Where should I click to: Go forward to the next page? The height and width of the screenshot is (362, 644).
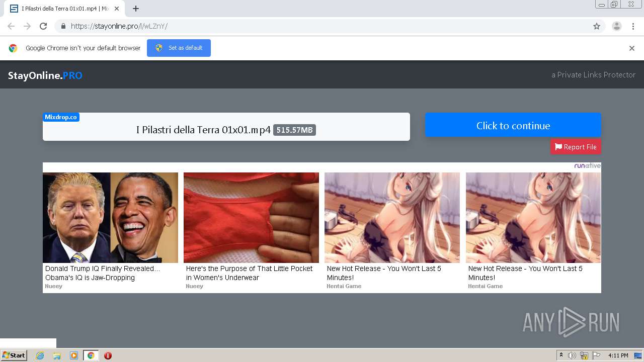(x=27, y=26)
